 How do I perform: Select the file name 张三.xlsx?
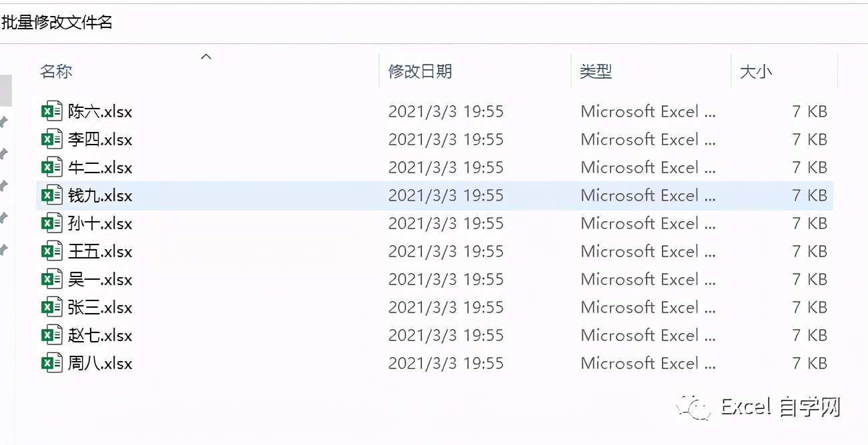[100, 308]
